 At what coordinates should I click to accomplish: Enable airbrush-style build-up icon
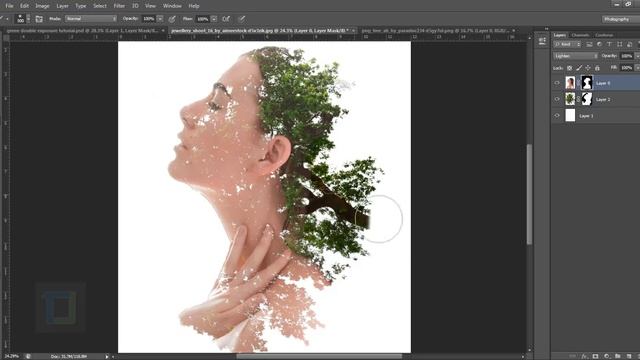(x=226, y=19)
